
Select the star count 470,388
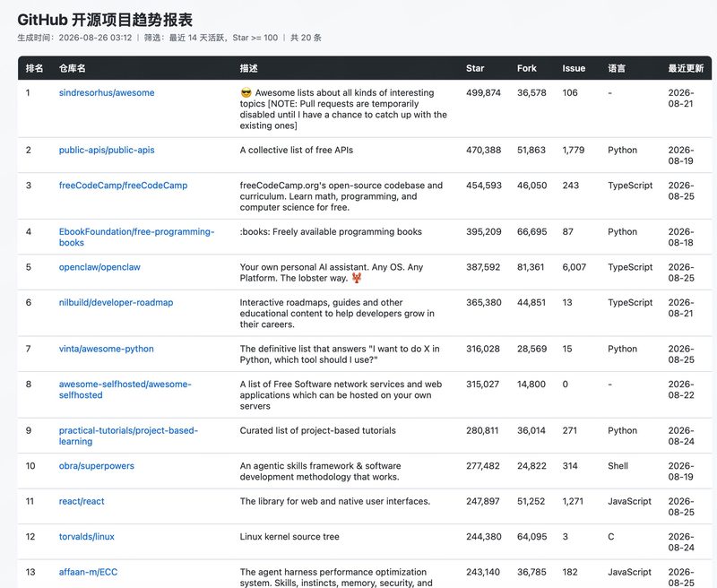pyautogui.click(x=484, y=150)
